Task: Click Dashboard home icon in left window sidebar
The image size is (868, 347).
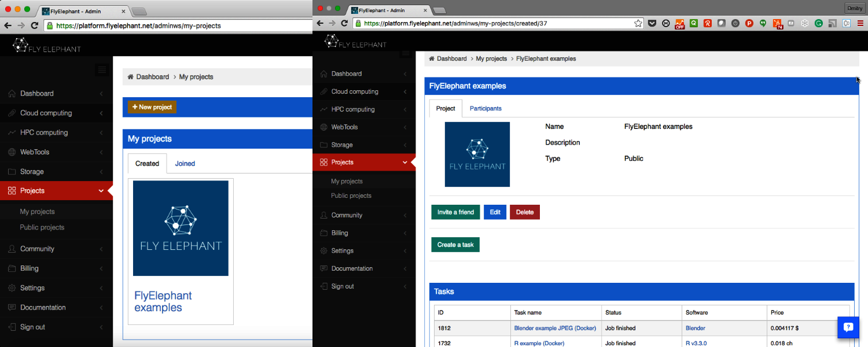Action: 12,94
